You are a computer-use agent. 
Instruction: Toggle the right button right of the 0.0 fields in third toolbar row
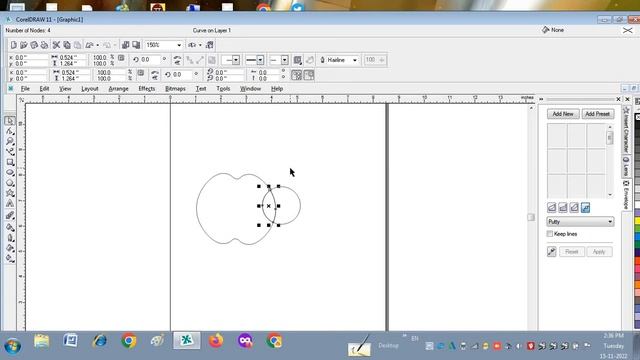coord(309,75)
